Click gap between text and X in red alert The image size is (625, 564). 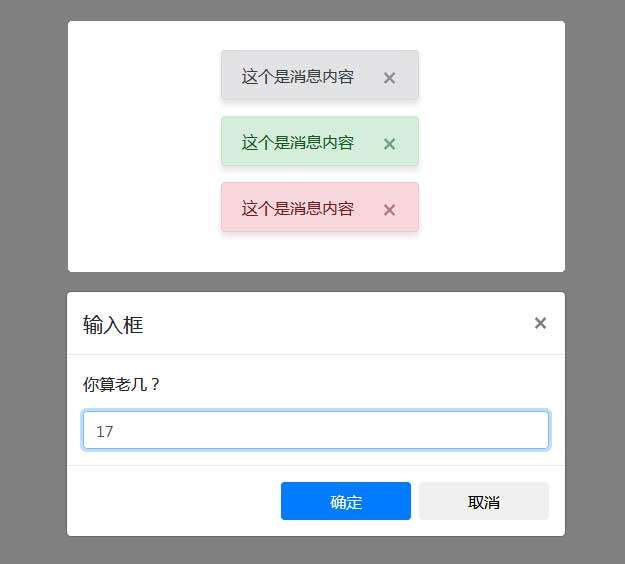[368, 209]
